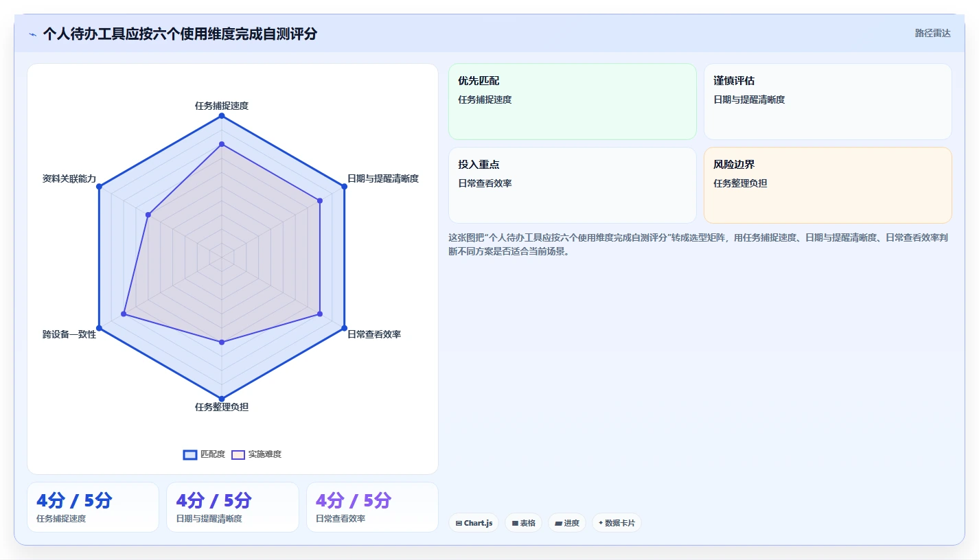
Task: Click 任务整理负担 inside the 风险边界 card
Action: click(x=740, y=183)
